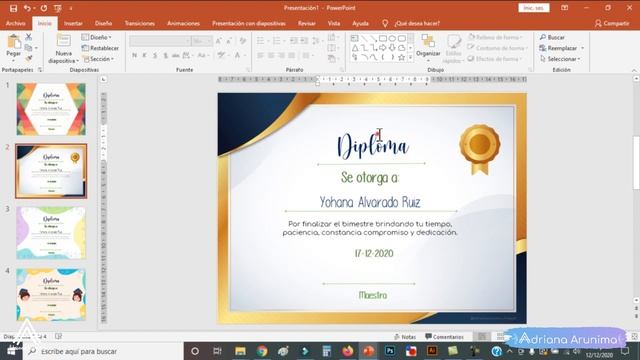Pick the oval shape in the shapes gallery

pyautogui.click(x=392, y=38)
